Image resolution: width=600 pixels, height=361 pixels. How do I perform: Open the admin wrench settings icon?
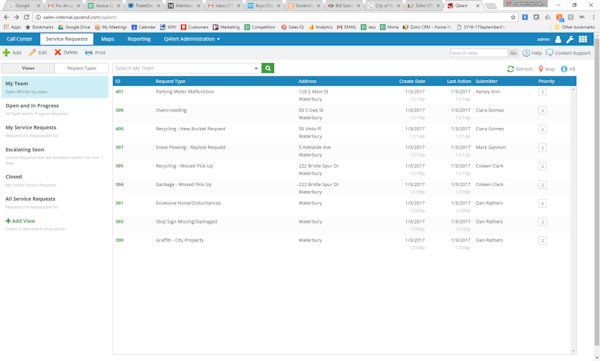(x=570, y=39)
